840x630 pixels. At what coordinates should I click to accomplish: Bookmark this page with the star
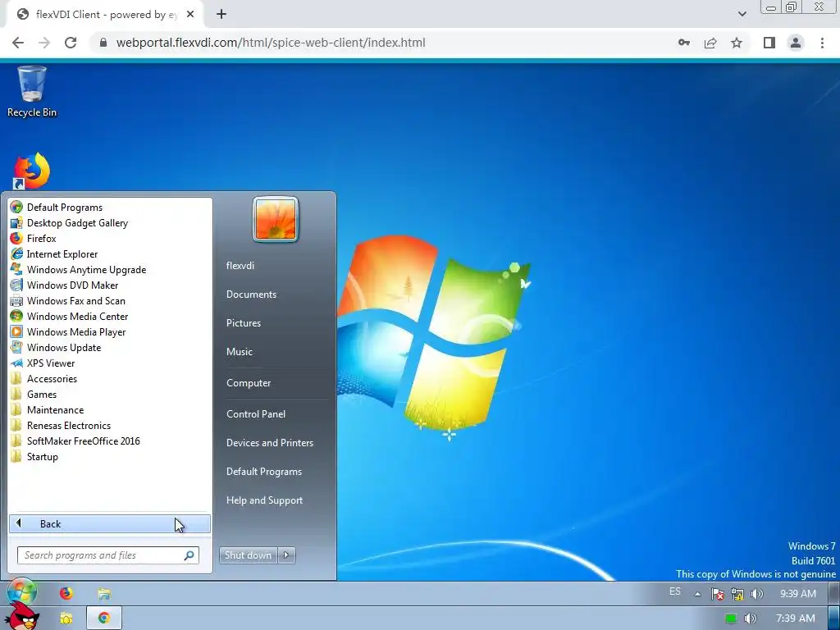[737, 43]
